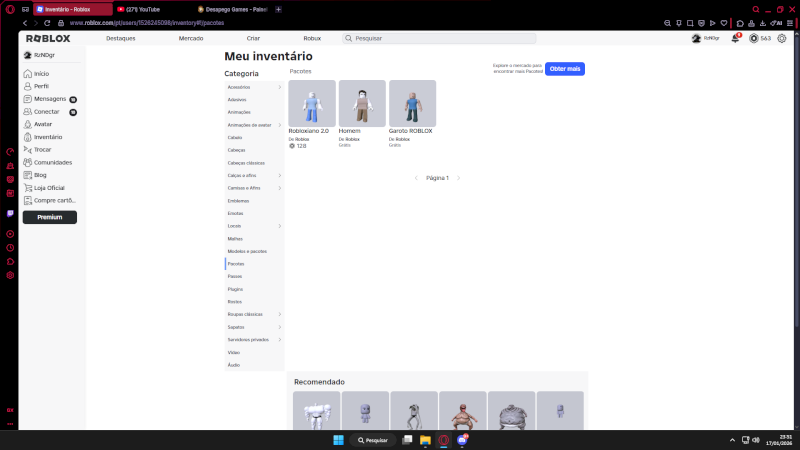Open the settings gear in Roblox header
The height and width of the screenshot is (450, 800).
click(x=782, y=38)
